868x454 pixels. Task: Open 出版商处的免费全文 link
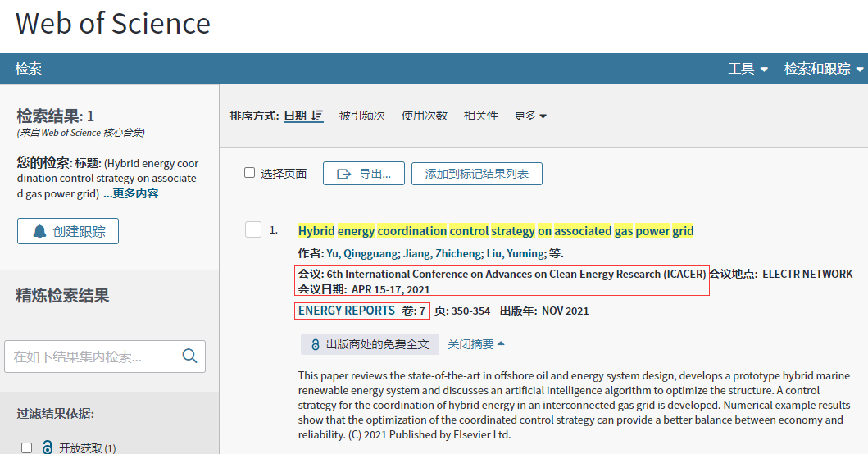(x=370, y=344)
